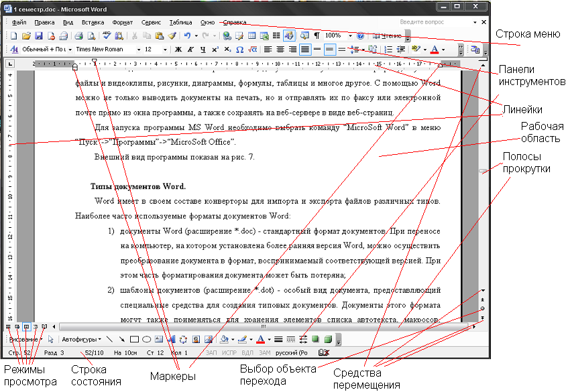Open the Автофигуры menu
Viewport: 568px width, 392px height.
[82, 340]
